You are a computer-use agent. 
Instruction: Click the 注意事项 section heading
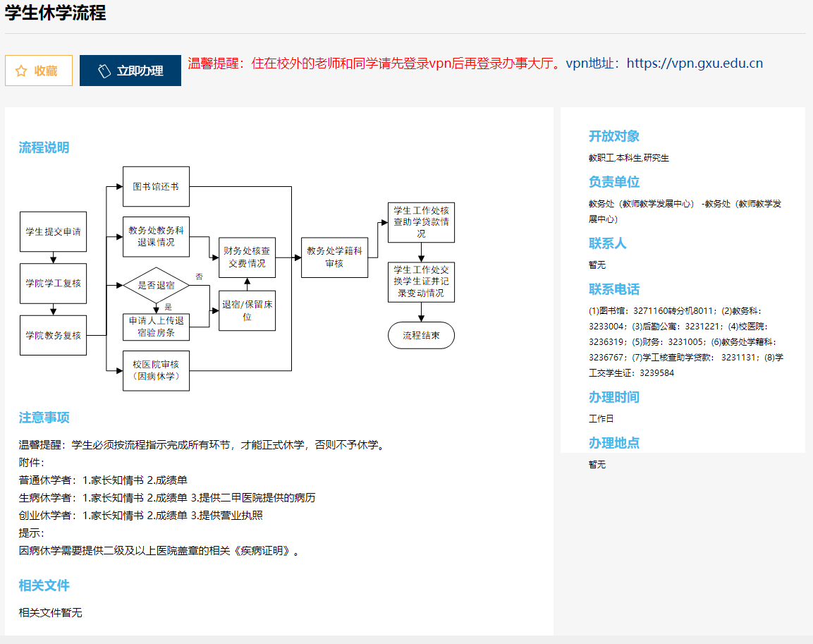[44, 418]
